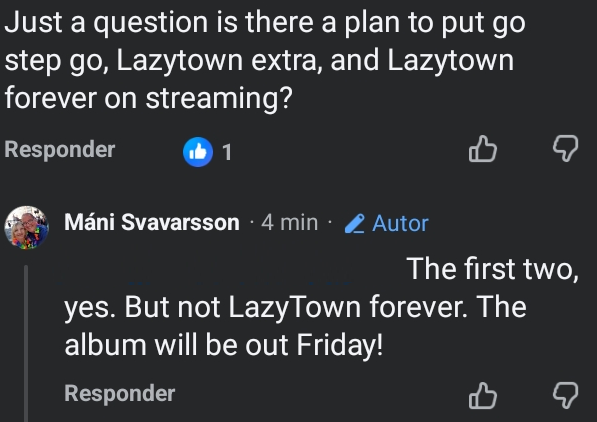Click Responder under Máni's reply
Screen dimensions: 597x422
point(120,393)
